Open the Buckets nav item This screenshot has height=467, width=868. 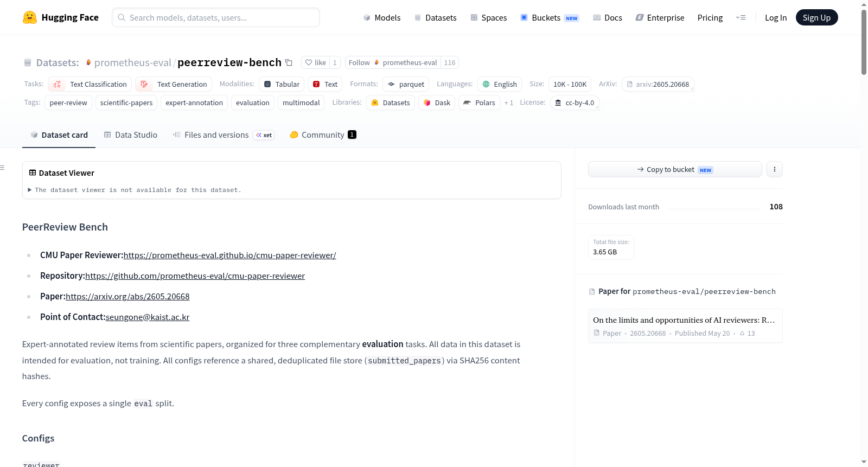pyautogui.click(x=550, y=17)
